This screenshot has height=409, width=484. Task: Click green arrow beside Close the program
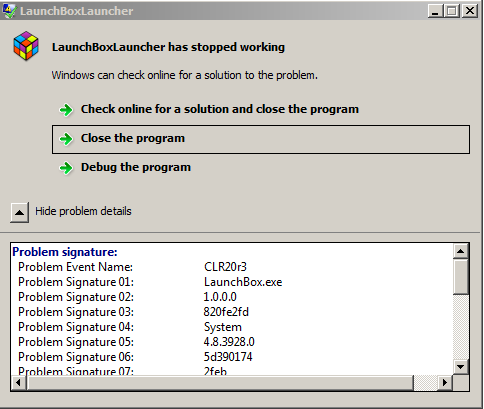pos(66,139)
